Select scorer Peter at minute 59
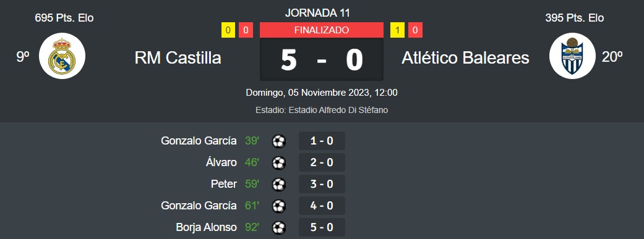This screenshot has width=644, height=239. coord(224,184)
